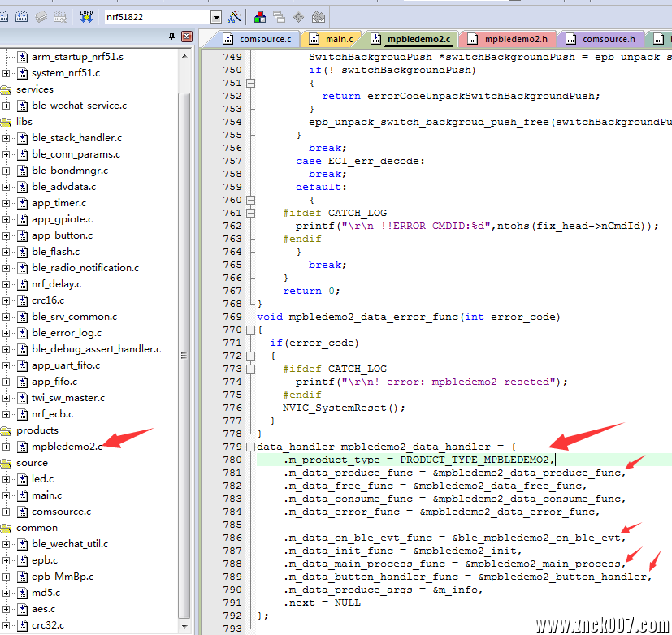Screen dimensions: 672x635
Task: Expand ble_wechat_service.c dependencies
Action: point(6,106)
